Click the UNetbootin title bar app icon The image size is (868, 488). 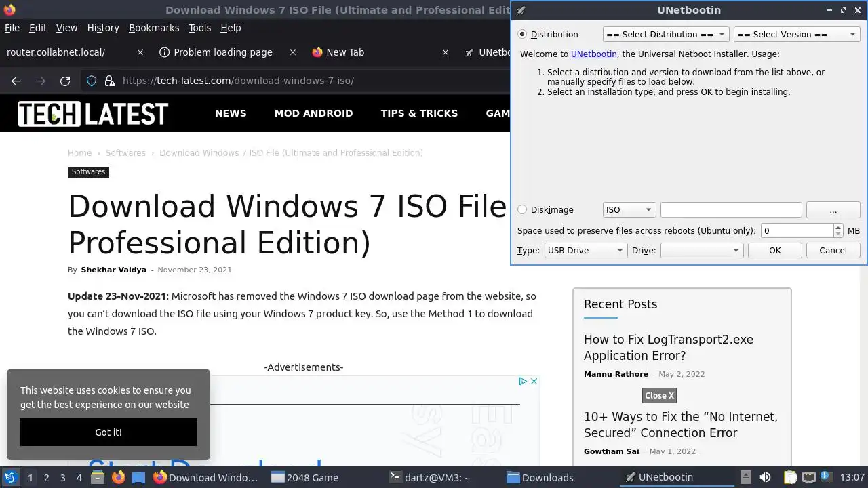point(521,10)
